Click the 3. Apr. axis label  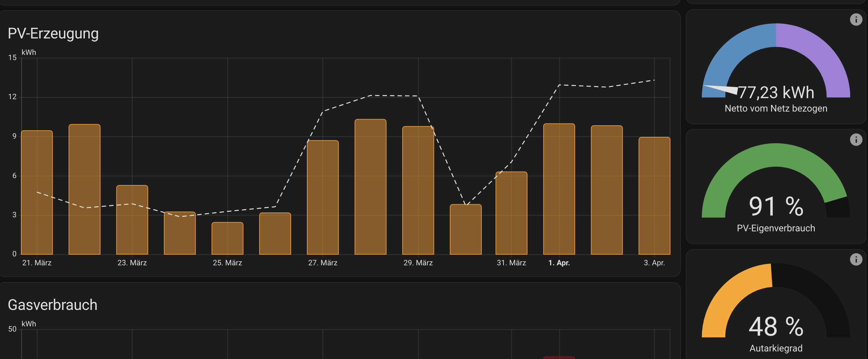tap(654, 263)
